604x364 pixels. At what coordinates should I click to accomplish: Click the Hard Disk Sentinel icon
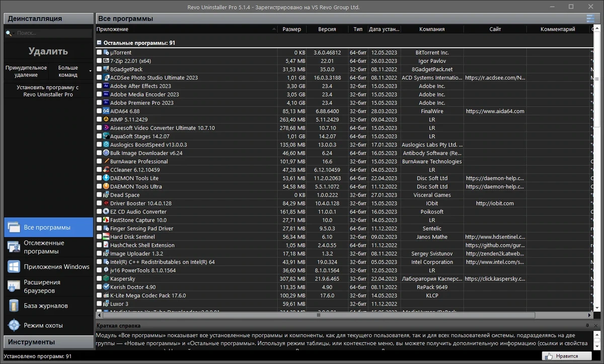(x=106, y=237)
